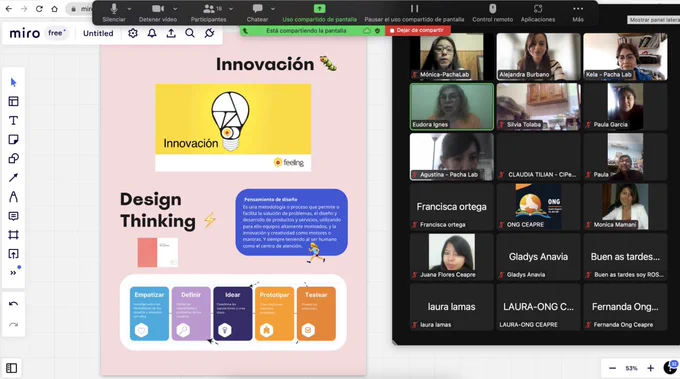
Task: Open the frames panel bottom-left icon
Action: click(x=12, y=368)
